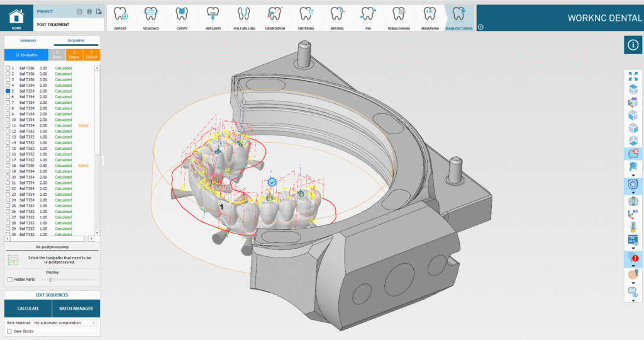
Task: Open the Sequence step
Action: point(151,18)
